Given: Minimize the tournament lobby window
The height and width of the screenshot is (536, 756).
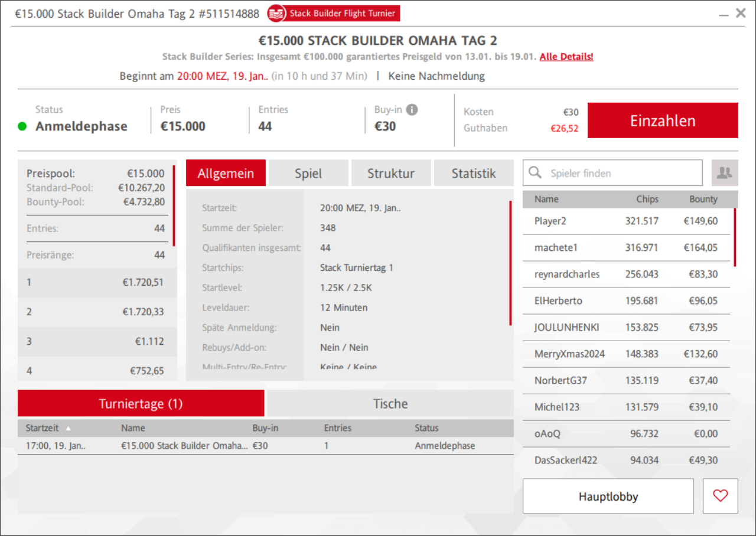Looking at the screenshot, I should [x=724, y=14].
